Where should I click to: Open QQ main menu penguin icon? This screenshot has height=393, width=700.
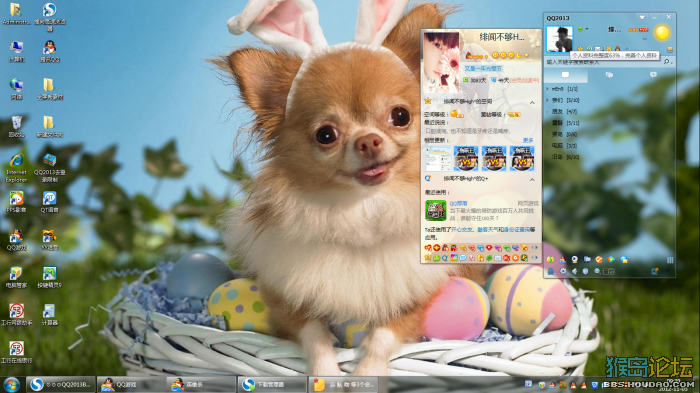point(551,271)
